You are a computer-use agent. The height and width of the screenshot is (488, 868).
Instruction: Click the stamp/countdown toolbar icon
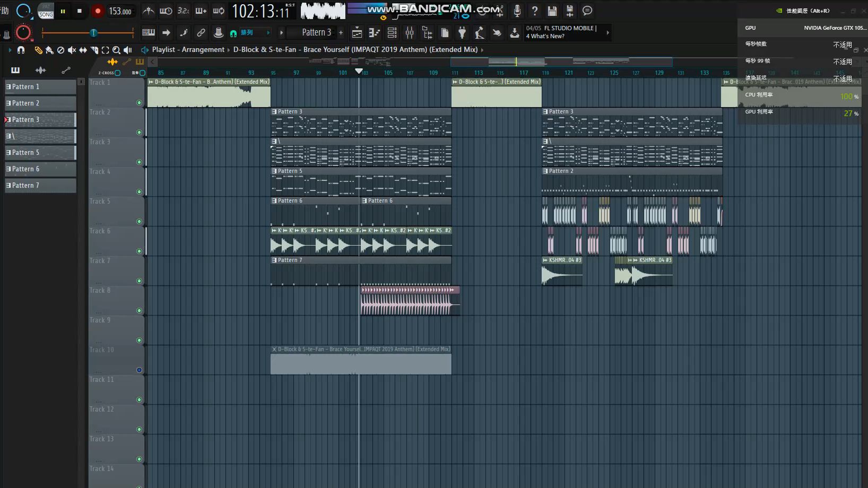(218, 33)
